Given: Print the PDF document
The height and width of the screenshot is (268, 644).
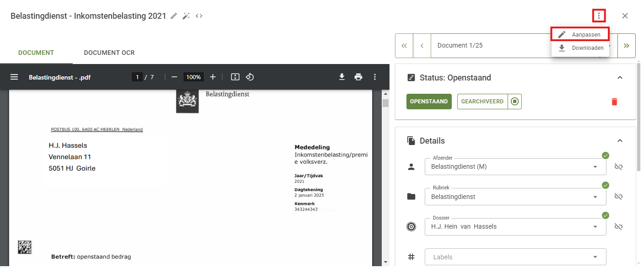Looking at the screenshot, I should [x=358, y=77].
